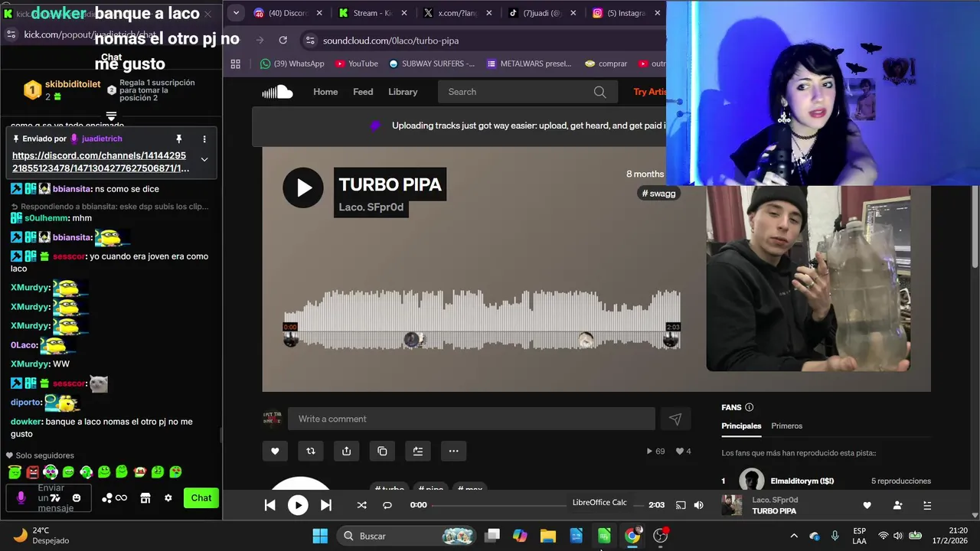Reload the page with the browser refresh icon
This screenshot has height=551, width=980.
(283, 41)
